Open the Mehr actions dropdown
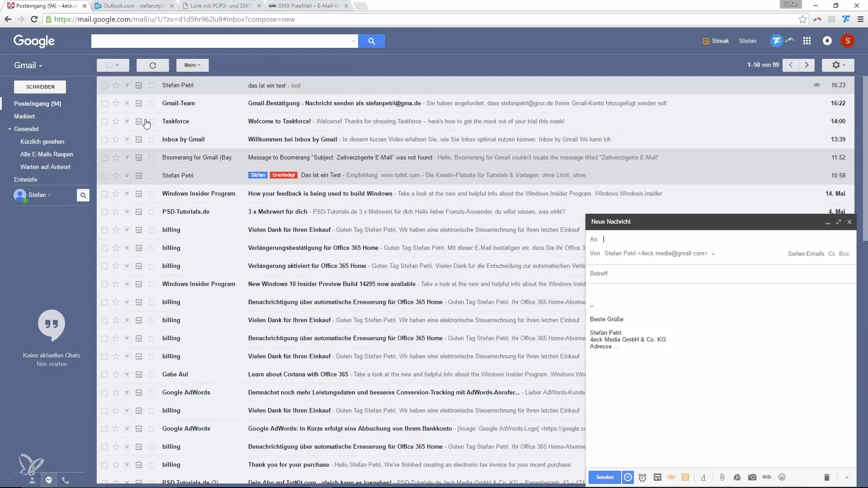Viewport: 868px width, 488px height. click(192, 66)
